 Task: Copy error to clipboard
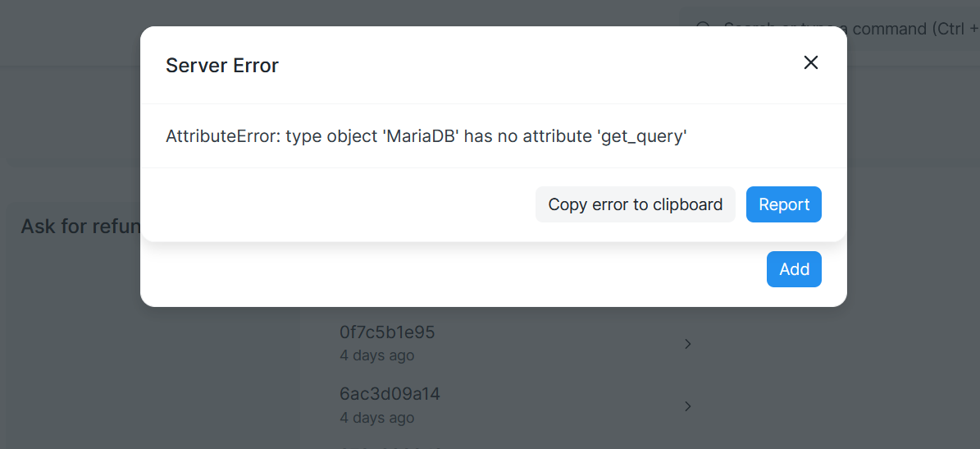point(635,204)
